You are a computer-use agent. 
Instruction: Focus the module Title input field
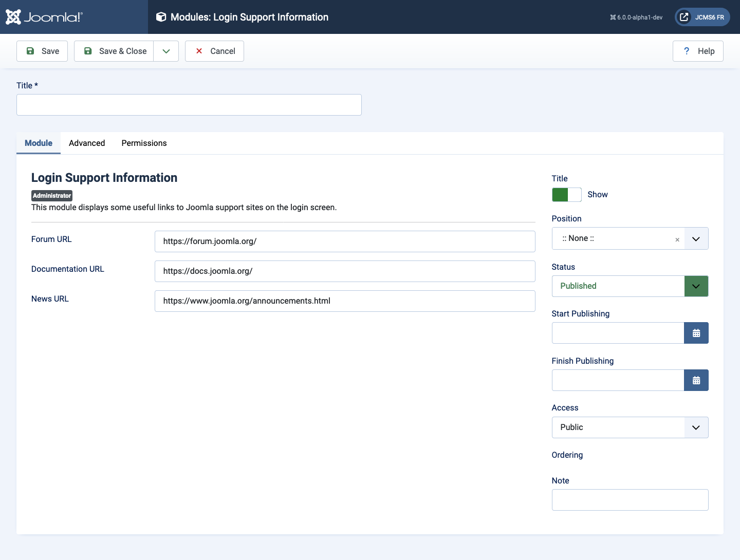[189, 105]
